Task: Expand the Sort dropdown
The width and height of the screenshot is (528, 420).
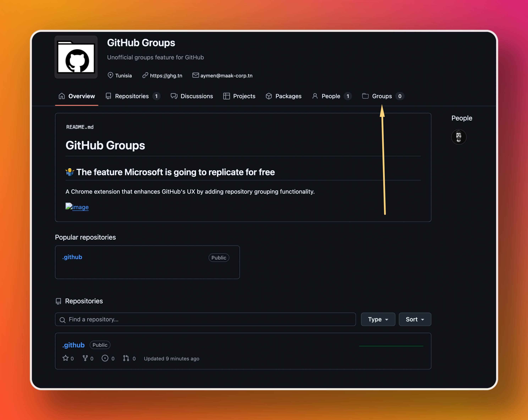Action: [415, 319]
